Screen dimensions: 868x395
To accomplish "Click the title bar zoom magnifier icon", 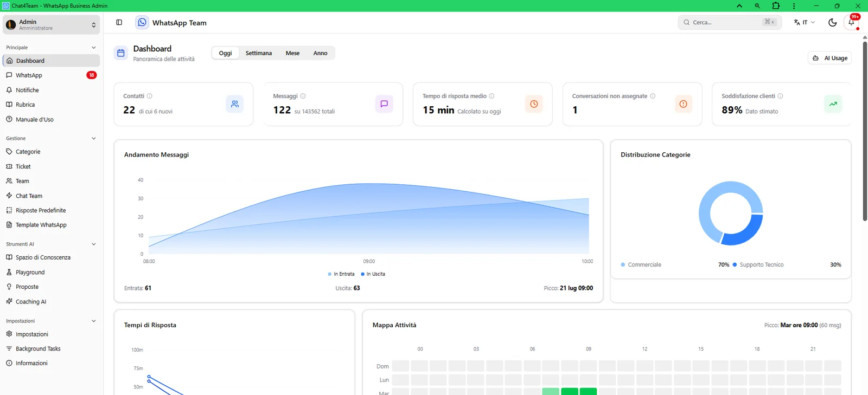I will pyautogui.click(x=757, y=6).
